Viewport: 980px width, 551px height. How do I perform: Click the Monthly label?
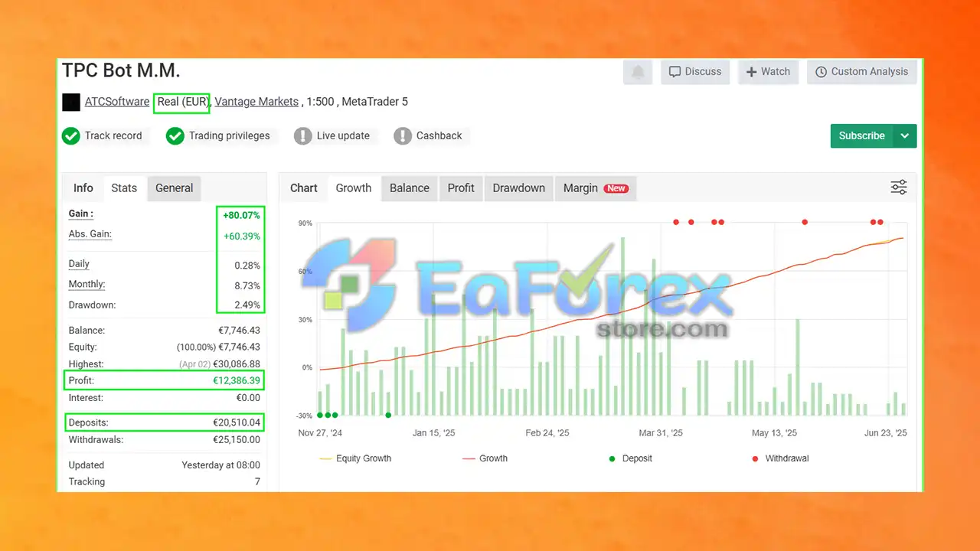coord(87,285)
